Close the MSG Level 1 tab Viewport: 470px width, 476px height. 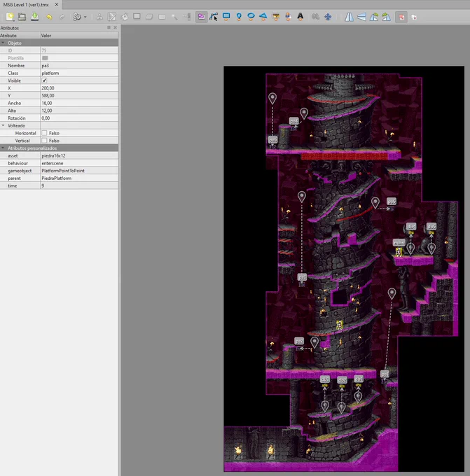pyautogui.click(x=57, y=5)
